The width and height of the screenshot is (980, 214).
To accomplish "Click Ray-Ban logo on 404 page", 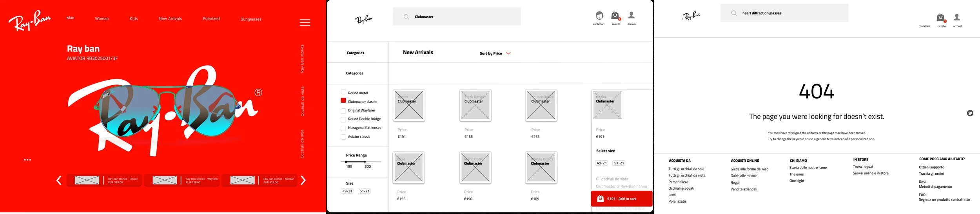I will [691, 16].
